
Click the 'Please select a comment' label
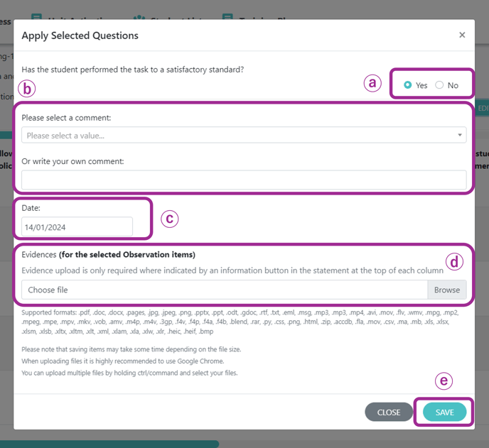pos(66,118)
